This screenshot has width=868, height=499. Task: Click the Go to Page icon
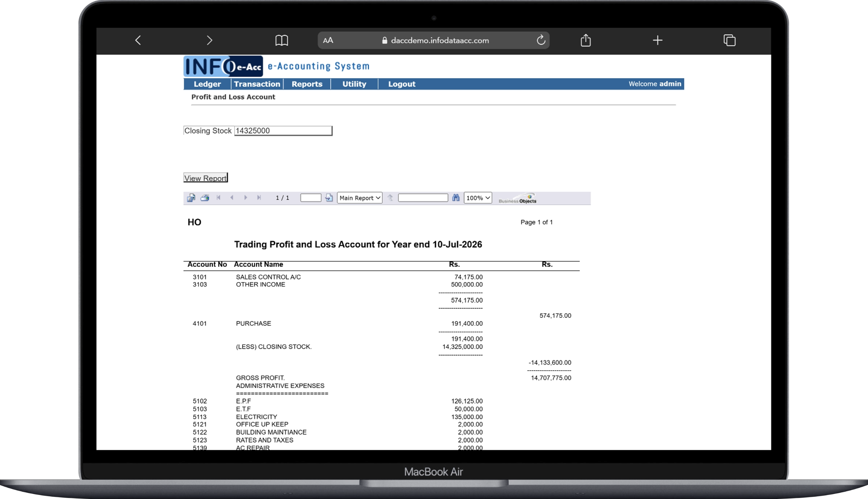[329, 198]
